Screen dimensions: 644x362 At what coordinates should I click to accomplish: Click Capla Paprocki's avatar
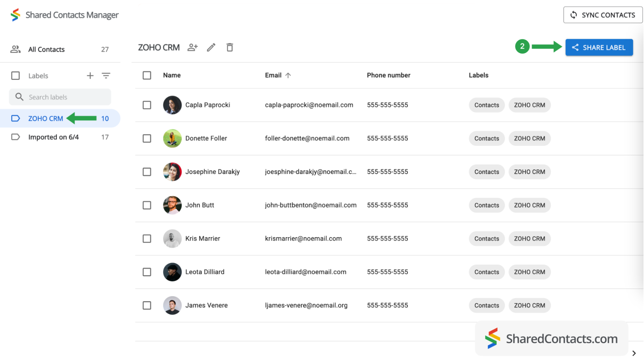click(x=172, y=105)
